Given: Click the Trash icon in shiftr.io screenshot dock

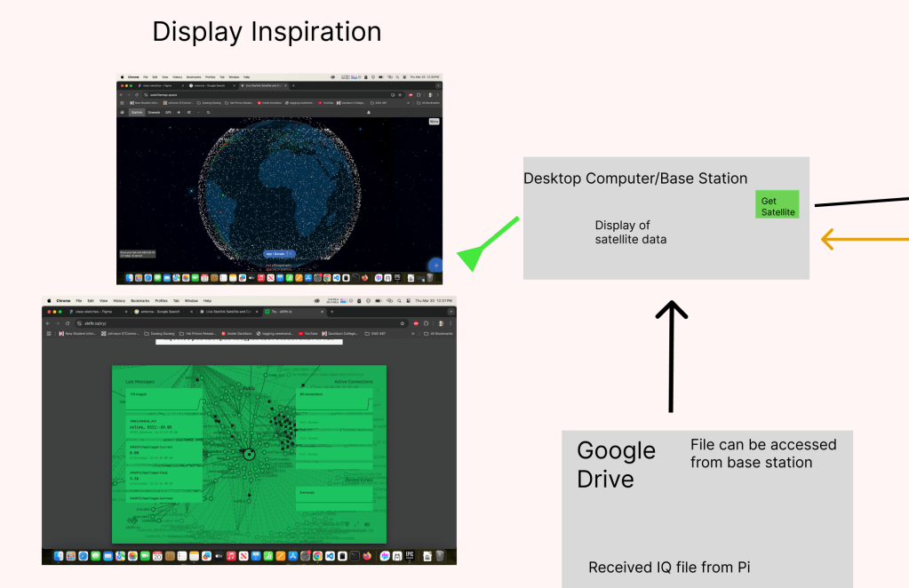Looking at the screenshot, I should coord(439,556).
